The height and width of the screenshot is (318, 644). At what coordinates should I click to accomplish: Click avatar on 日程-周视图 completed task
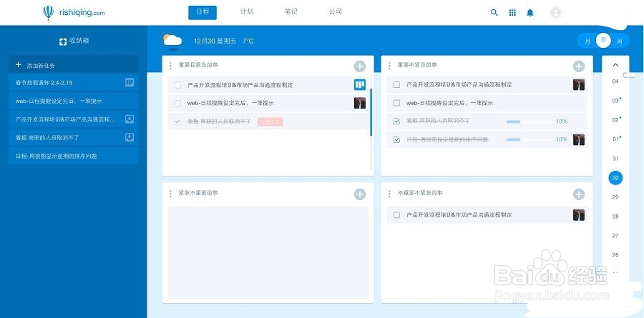[x=579, y=139]
